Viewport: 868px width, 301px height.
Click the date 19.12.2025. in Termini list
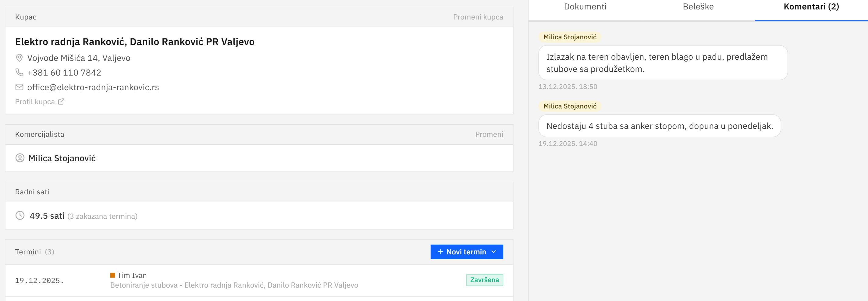[x=39, y=281]
